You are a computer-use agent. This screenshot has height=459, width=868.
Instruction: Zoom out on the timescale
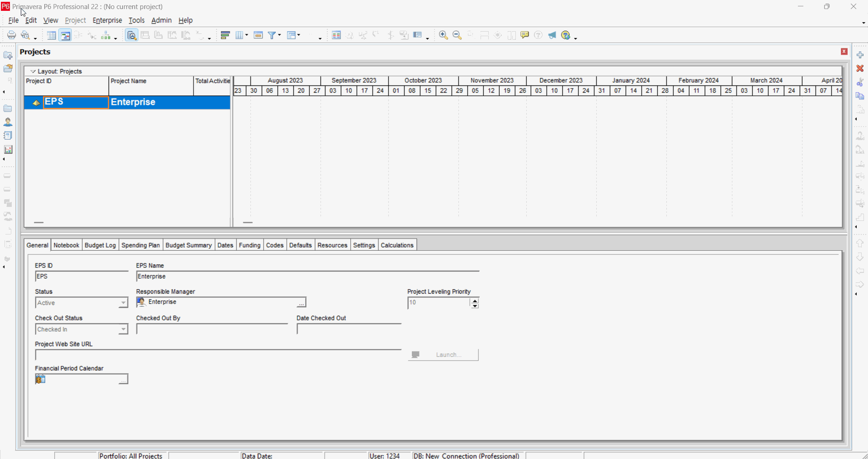click(x=457, y=35)
